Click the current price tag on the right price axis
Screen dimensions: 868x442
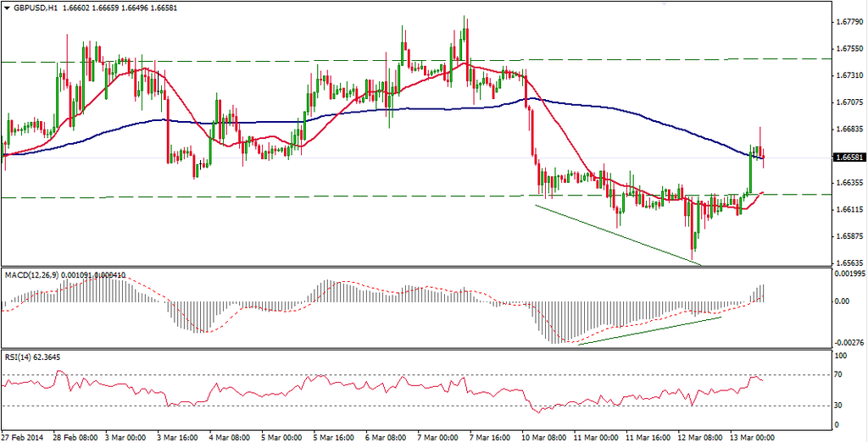click(849, 157)
